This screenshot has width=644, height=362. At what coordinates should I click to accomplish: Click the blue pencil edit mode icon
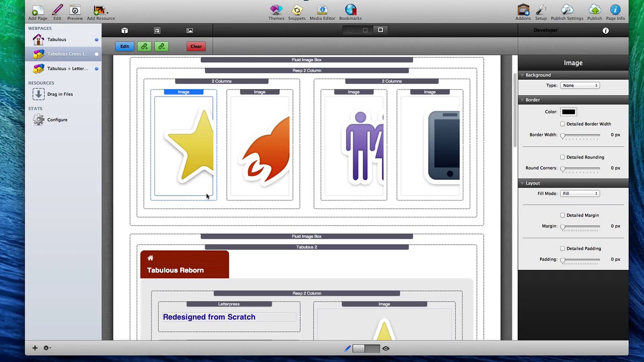coord(347,348)
